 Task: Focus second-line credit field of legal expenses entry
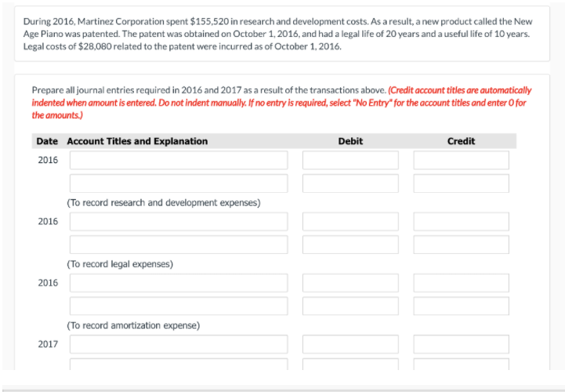coord(462,245)
